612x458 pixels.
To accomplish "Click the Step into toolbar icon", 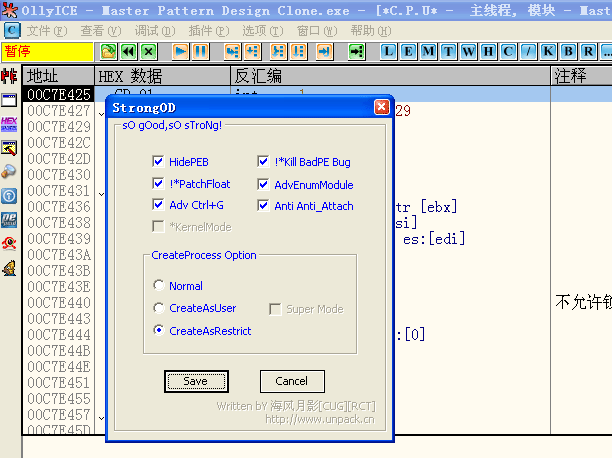I will click(232, 52).
